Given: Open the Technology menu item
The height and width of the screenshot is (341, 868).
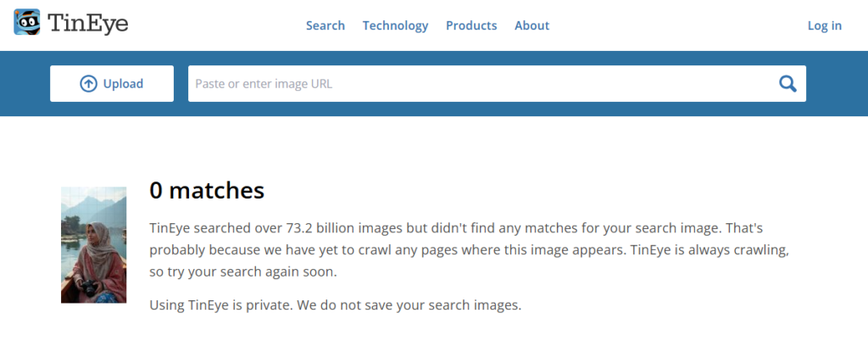Looking at the screenshot, I should tap(395, 25).
